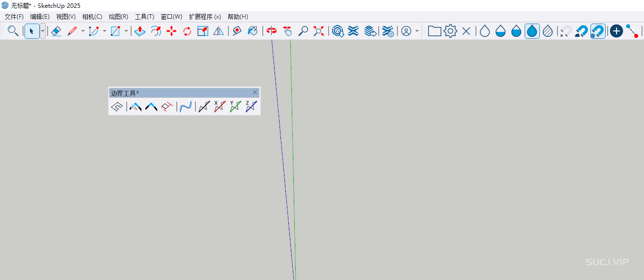Image resolution: width=644 pixels, height=280 pixels.
Task: Click the stacked layers with arrow icon
Action: (370, 31)
